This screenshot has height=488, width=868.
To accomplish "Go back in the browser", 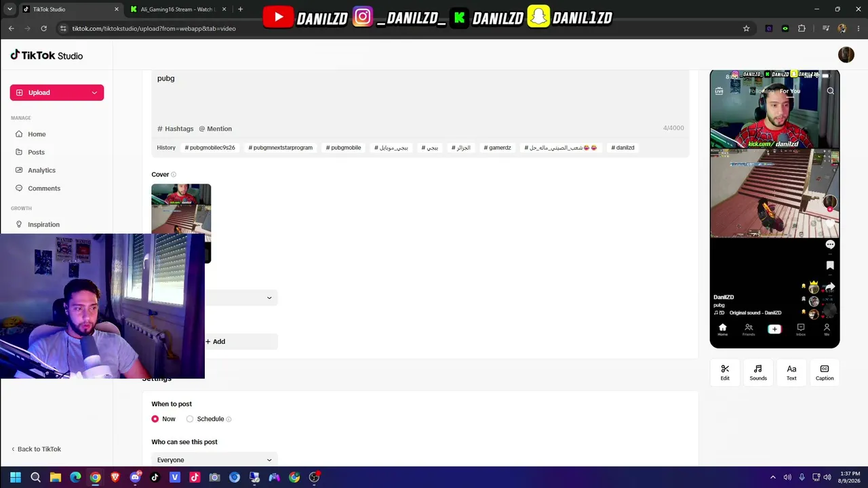I will point(11,28).
